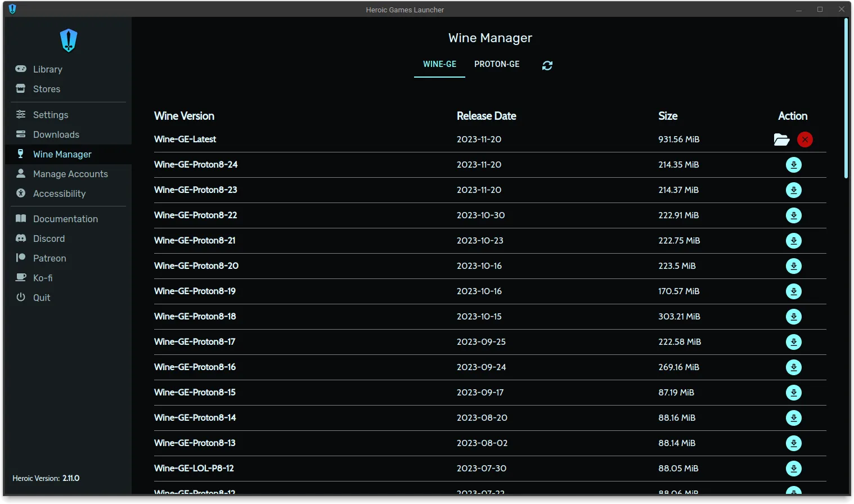Click the vertical scrollbar on the right
The width and height of the screenshot is (854, 504).
point(846,98)
